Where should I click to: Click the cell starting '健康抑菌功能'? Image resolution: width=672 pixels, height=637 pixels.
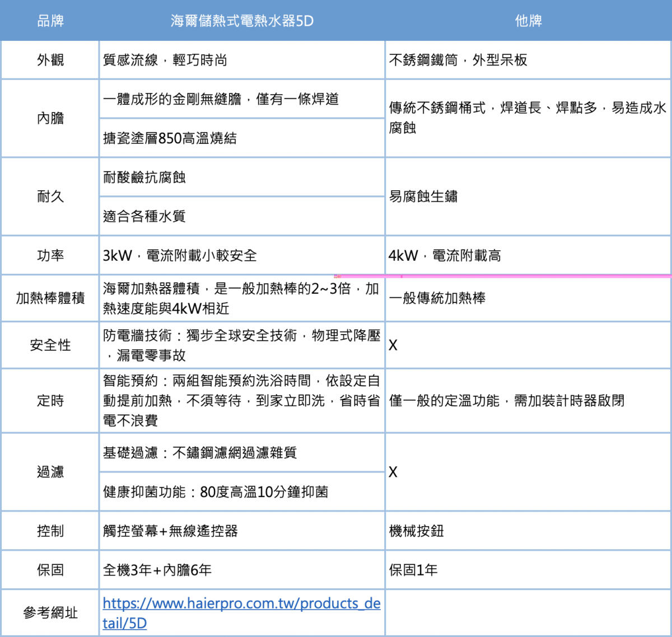tap(242, 491)
